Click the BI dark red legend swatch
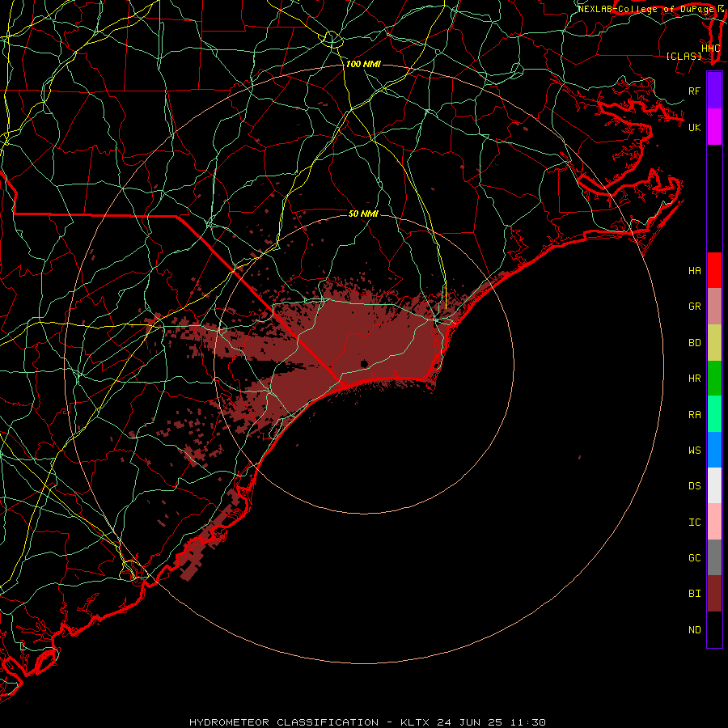 [714, 594]
